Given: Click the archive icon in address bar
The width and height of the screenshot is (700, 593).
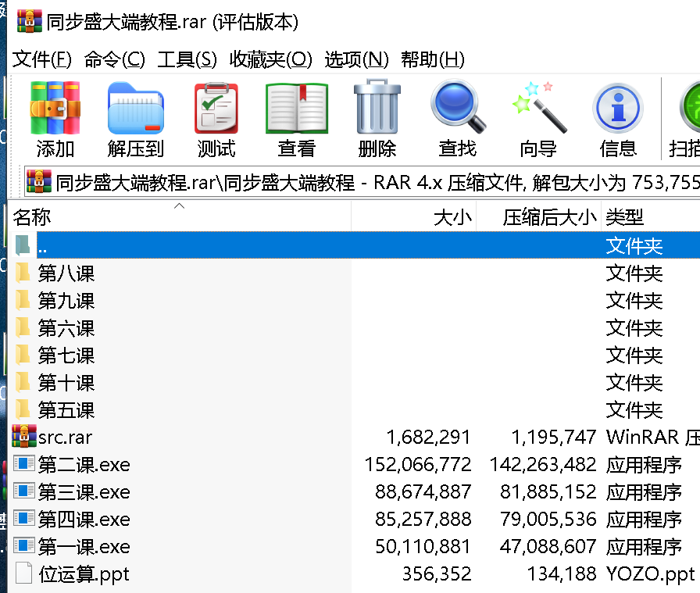Looking at the screenshot, I should click(x=39, y=181).
